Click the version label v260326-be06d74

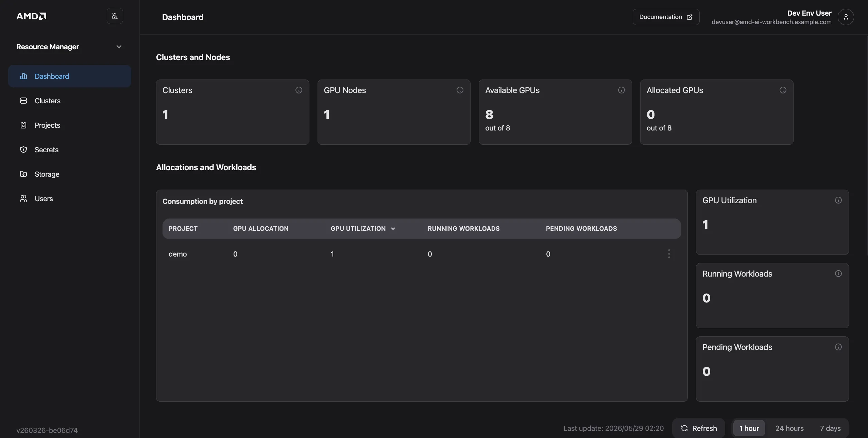(x=47, y=430)
